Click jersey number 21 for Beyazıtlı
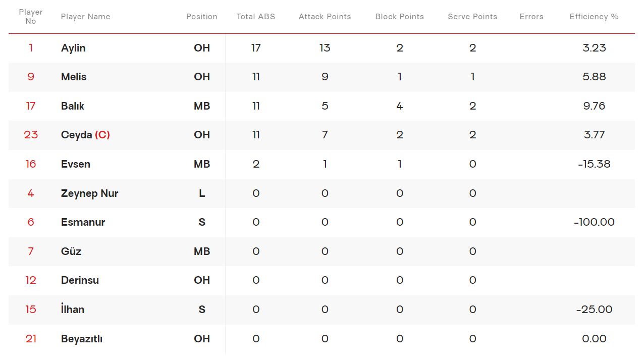644x360 pixels. click(x=31, y=339)
